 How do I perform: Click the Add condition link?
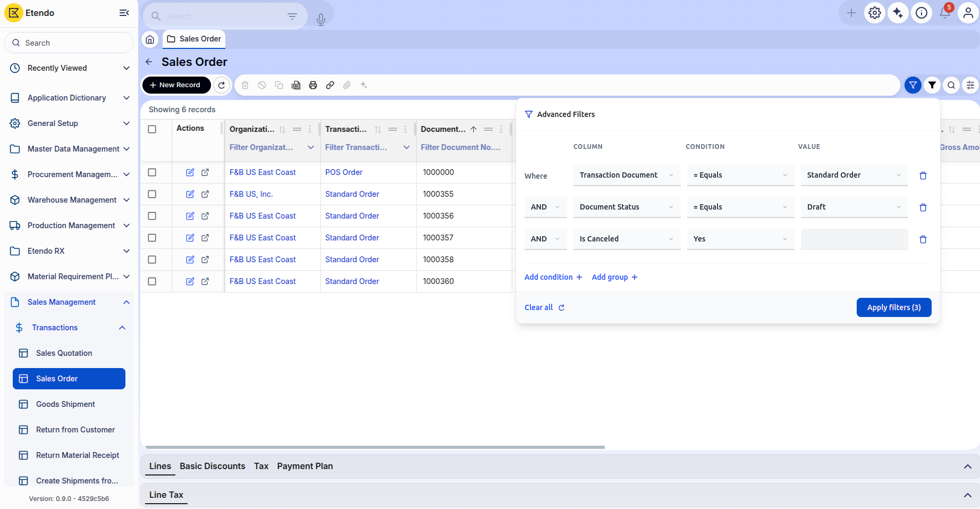click(553, 277)
